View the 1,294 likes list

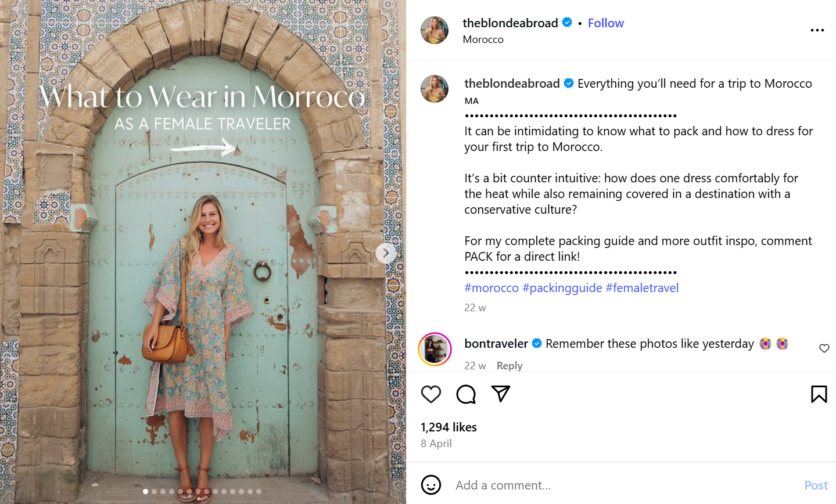[449, 427]
